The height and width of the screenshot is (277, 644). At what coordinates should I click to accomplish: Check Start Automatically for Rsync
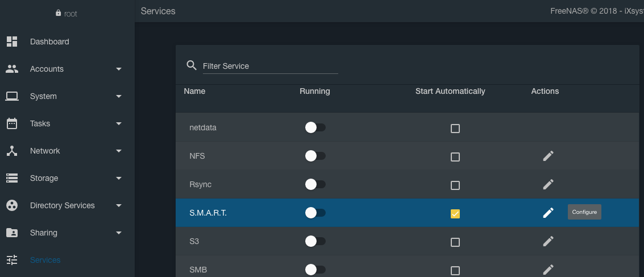tap(455, 185)
